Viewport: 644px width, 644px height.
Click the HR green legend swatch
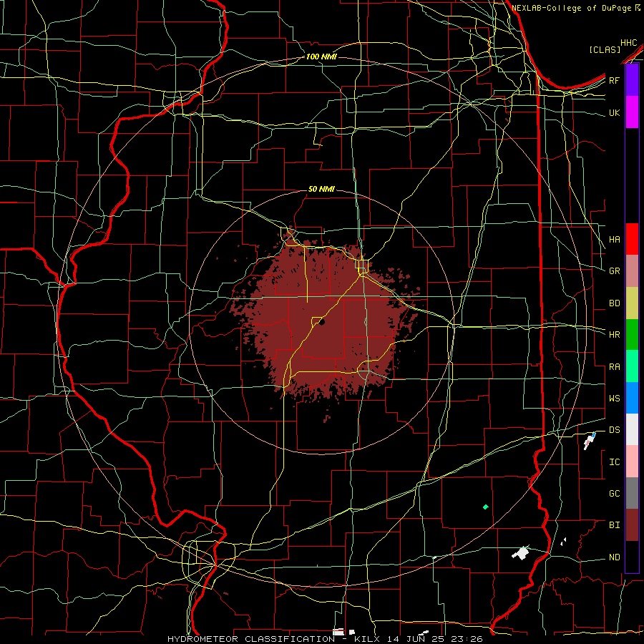pyautogui.click(x=632, y=335)
